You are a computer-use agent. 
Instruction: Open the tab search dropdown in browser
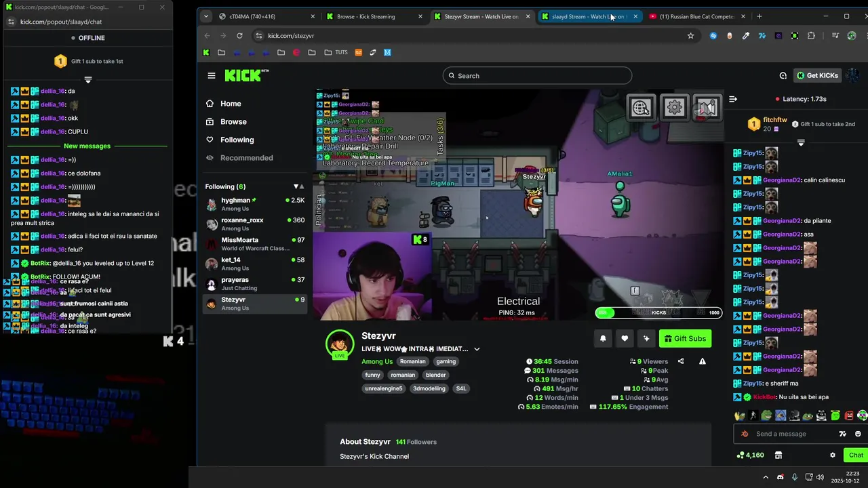(208, 16)
